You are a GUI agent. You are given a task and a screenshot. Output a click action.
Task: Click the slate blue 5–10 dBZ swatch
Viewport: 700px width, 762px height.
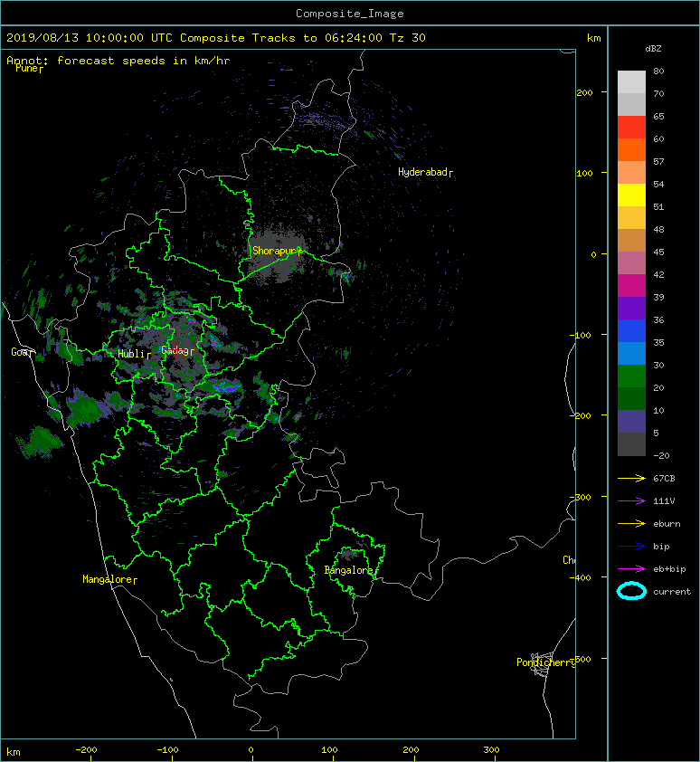pos(631,421)
